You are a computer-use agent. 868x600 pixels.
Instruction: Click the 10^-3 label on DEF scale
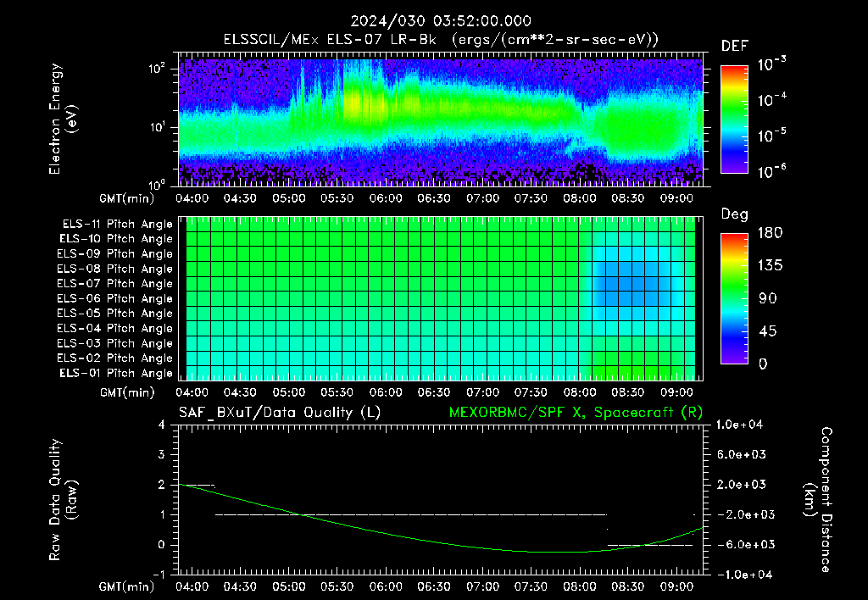[x=771, y=64]
